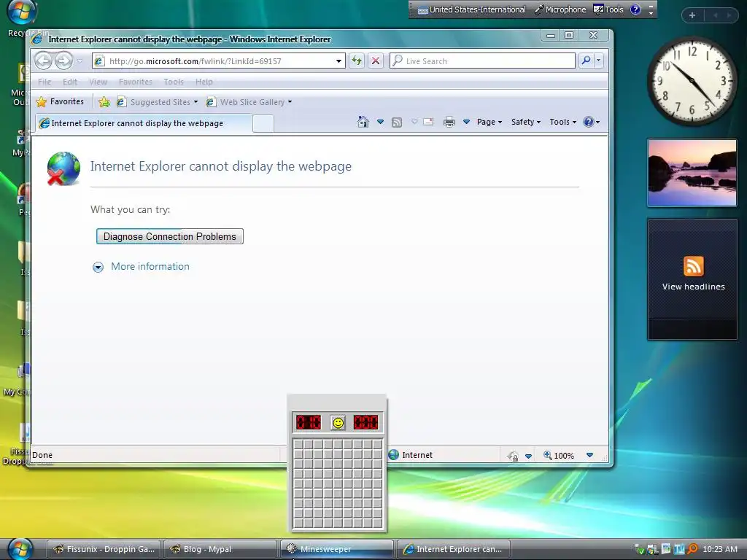Click the blue Help icon in command bar
The width and height of the screenshot is (747, 560).
(x=589, y=122)
